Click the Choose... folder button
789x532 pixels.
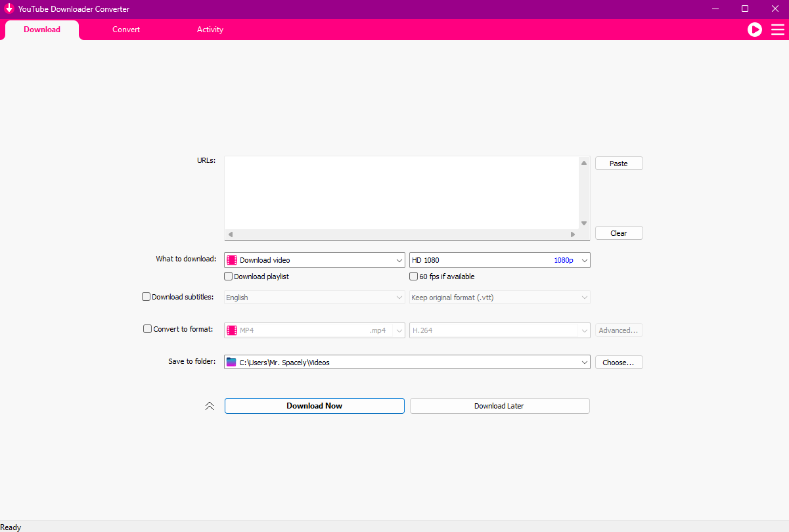(x=619, y=363)
